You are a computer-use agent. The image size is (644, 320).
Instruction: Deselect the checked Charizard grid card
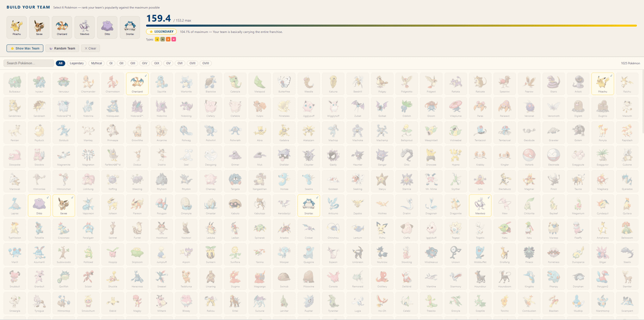(137, 84)
